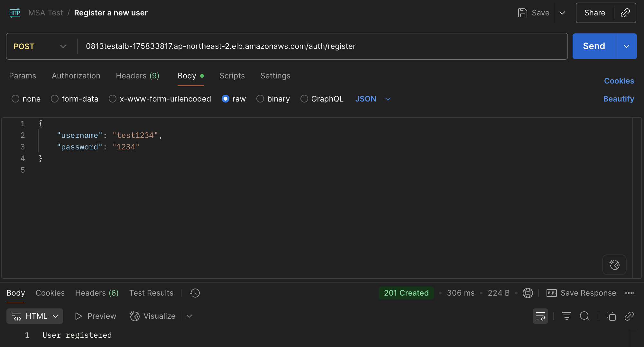Expand the Send button arrow options
The height and width of the screenshot is (347, 644).
coord(626,46)
